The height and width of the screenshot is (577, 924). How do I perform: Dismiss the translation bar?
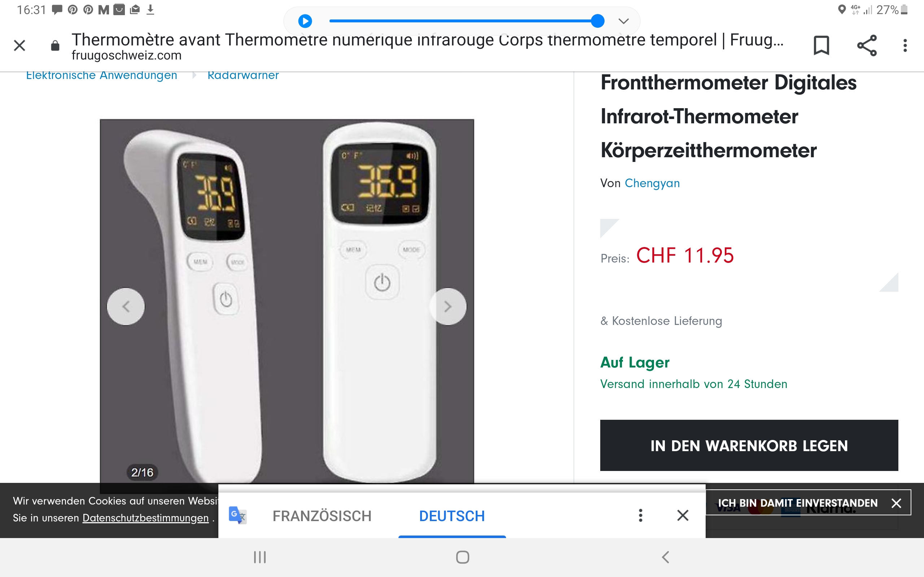(683, 516)
